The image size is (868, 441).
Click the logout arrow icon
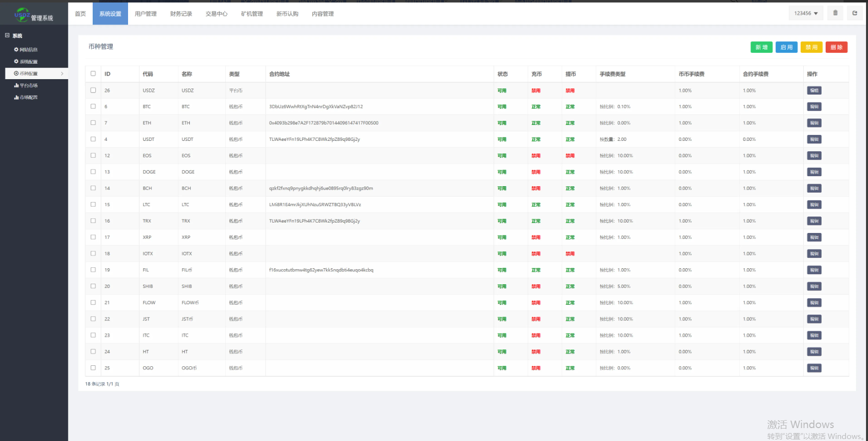[x=855, y=13]
